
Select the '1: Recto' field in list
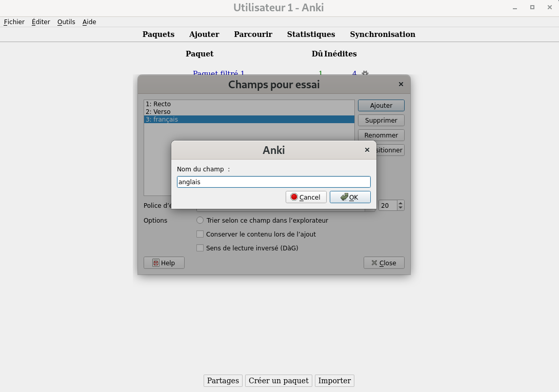[158, 104]
